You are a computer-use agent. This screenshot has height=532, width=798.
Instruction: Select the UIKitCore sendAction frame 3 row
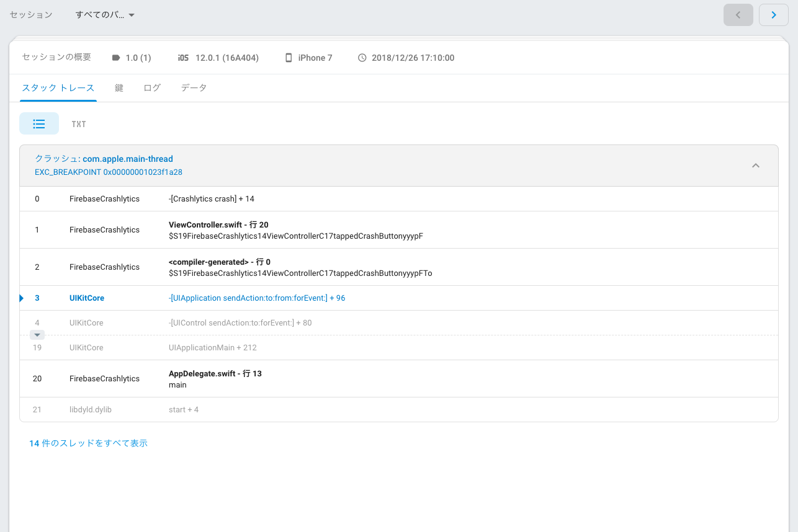[258, 298]
